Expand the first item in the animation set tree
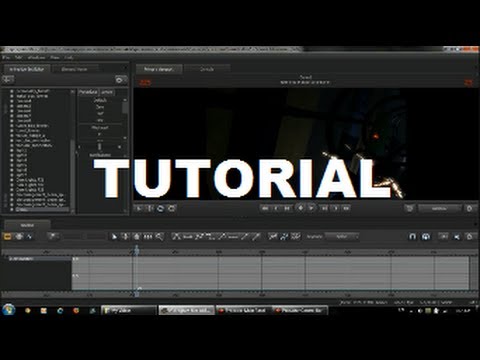Viewport: 480px width, 360px height. click(11, 91)
